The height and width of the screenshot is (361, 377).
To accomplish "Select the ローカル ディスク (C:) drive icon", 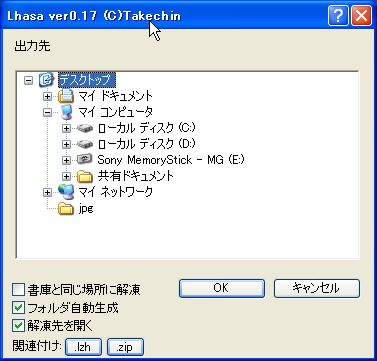I will 85,128.
